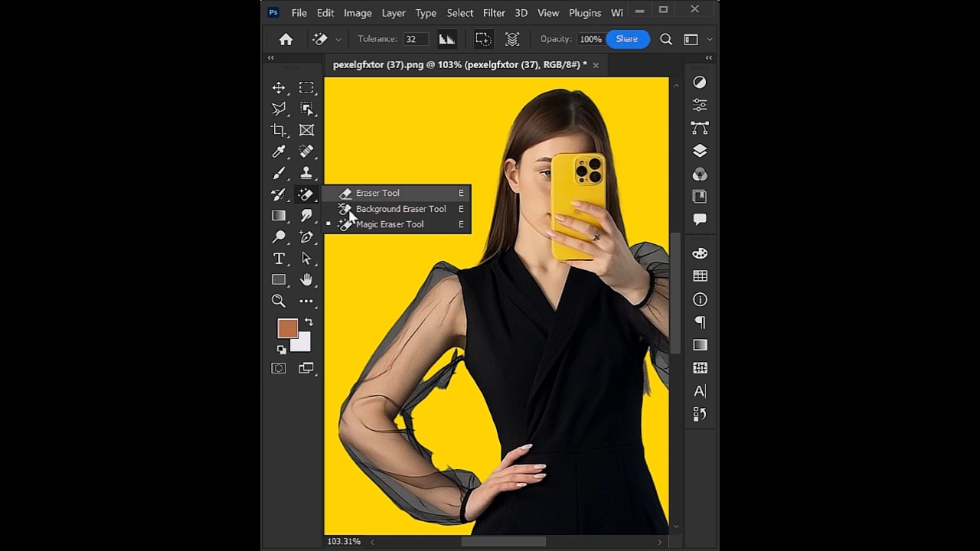The height and width of the screenshot is (551, 980).
Task: Open the Image menu
Action: 358,13
